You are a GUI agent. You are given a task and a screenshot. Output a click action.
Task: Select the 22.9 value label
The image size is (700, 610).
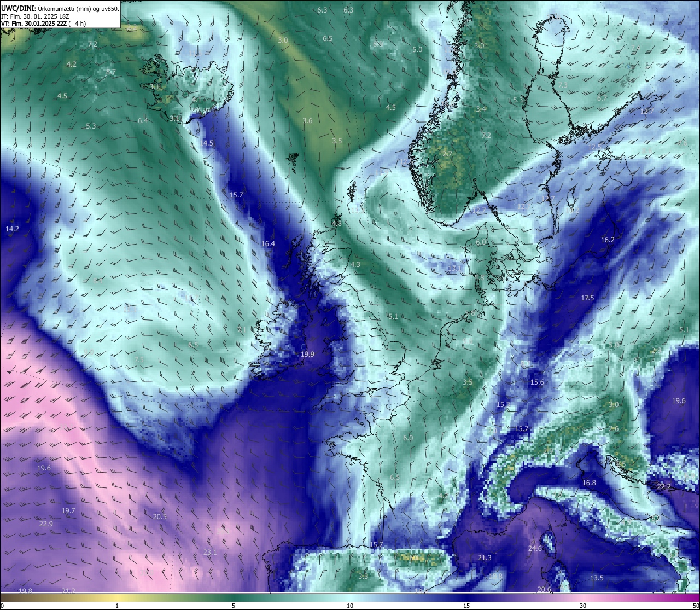[x=46, y=524]
